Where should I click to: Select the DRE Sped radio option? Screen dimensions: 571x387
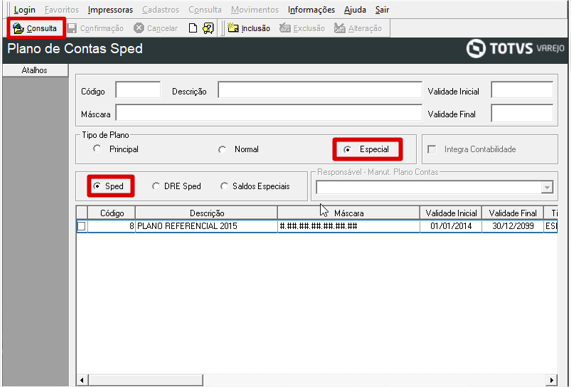click(156, 186)
